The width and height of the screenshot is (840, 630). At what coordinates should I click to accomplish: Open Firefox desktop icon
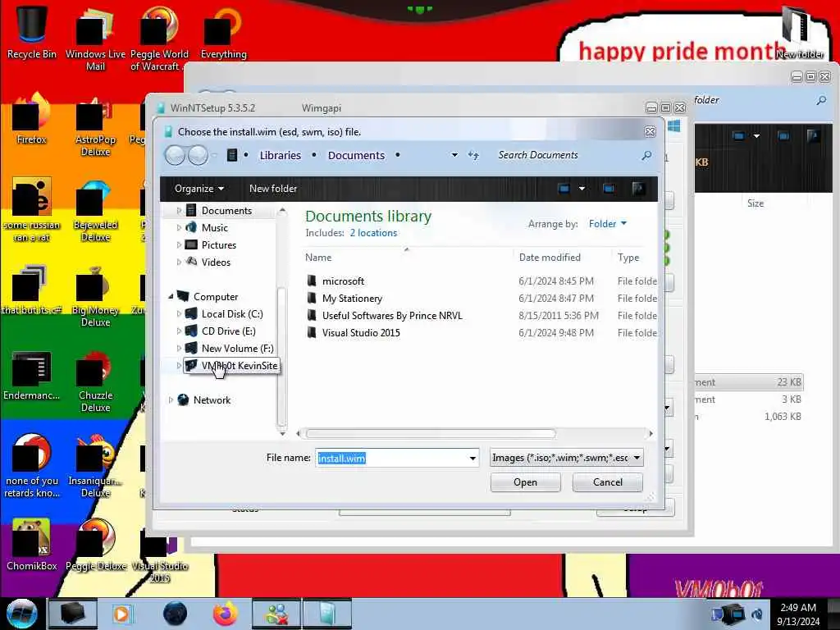click(32, 119)
